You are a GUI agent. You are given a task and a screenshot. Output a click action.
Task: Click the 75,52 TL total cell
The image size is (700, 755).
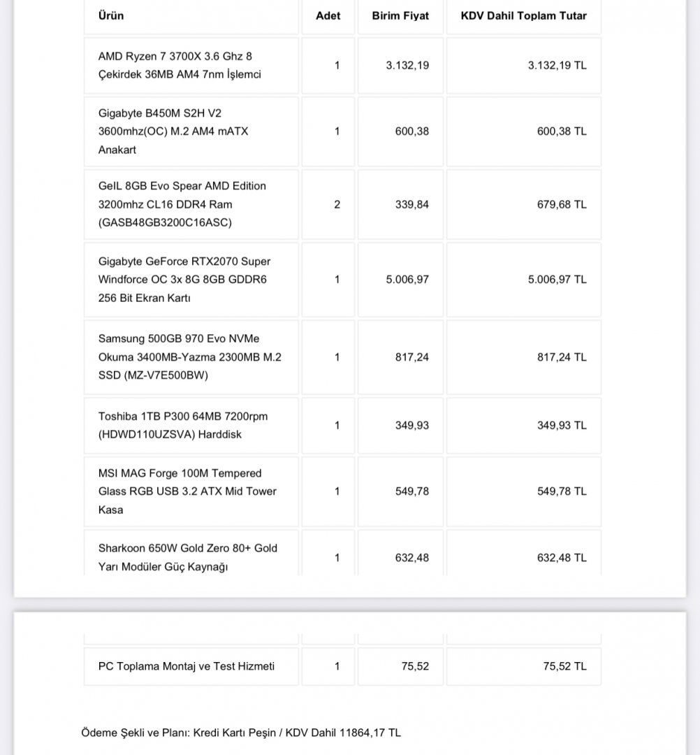564,666
